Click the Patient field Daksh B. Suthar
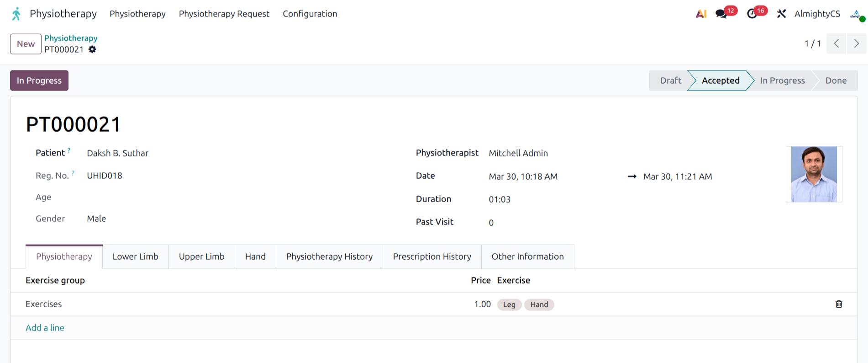 coord(117,153)
